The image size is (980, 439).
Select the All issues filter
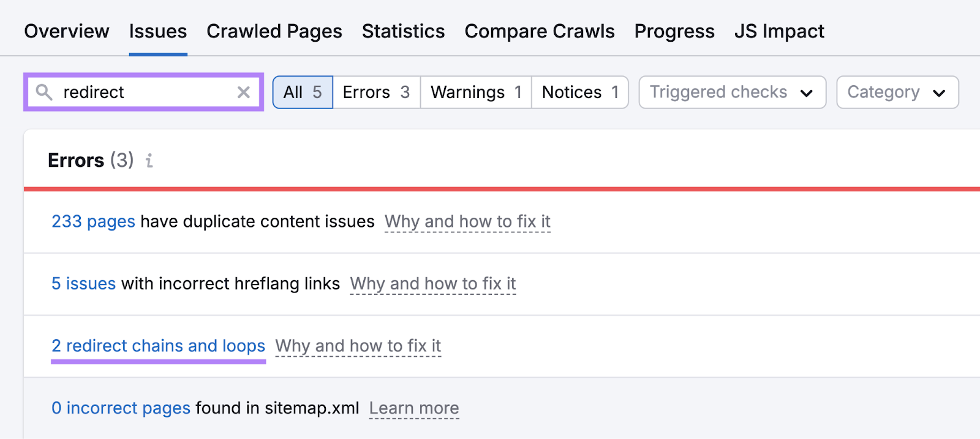303,92
